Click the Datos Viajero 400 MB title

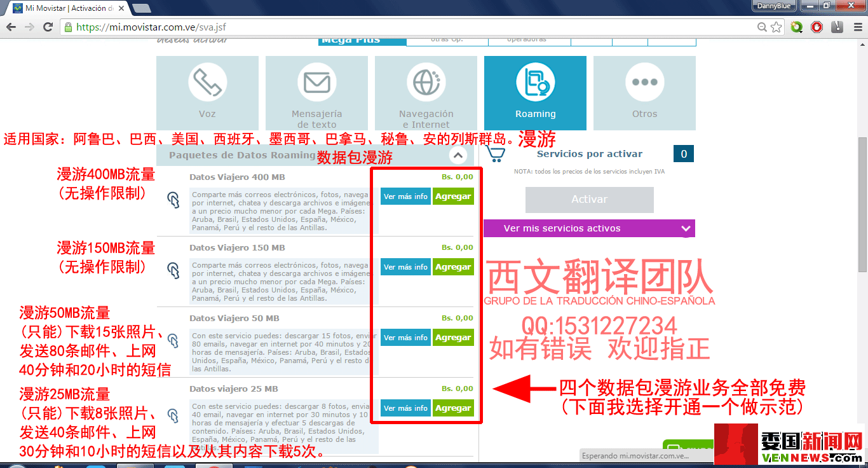[237, 177]
